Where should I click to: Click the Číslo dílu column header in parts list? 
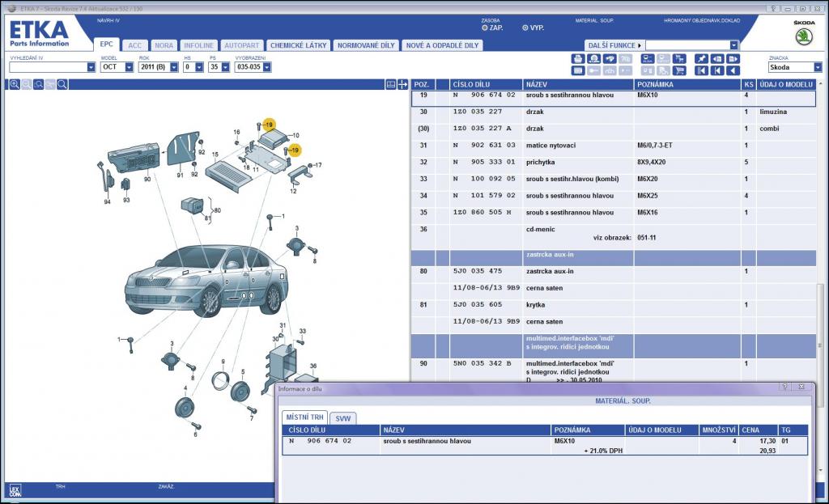pos(486,84)
